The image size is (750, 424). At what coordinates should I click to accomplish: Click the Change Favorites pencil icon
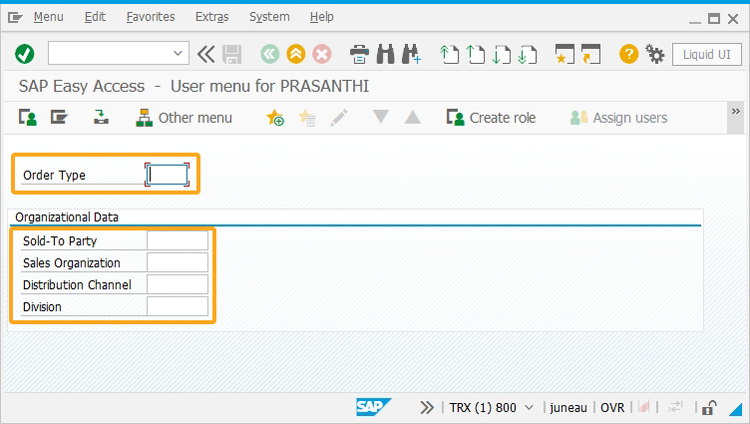click(339, 117)
